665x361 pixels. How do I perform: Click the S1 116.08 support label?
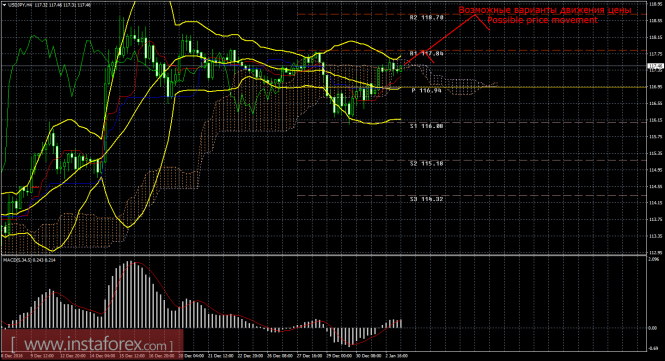pyautogui.click(x=427, y=126)
